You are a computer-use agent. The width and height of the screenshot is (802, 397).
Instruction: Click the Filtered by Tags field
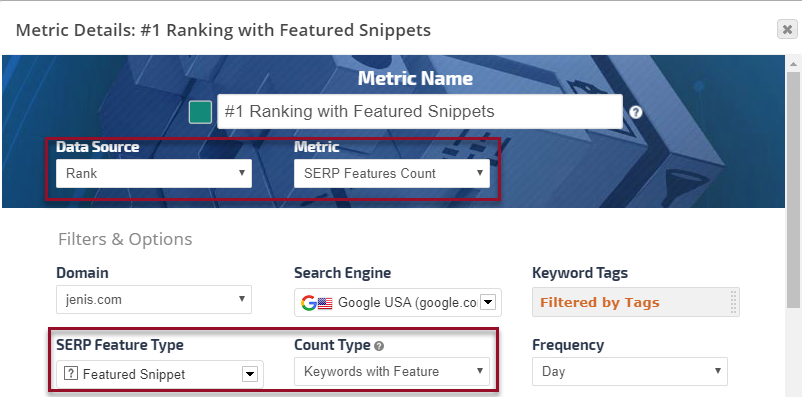(x=636, y=302)
